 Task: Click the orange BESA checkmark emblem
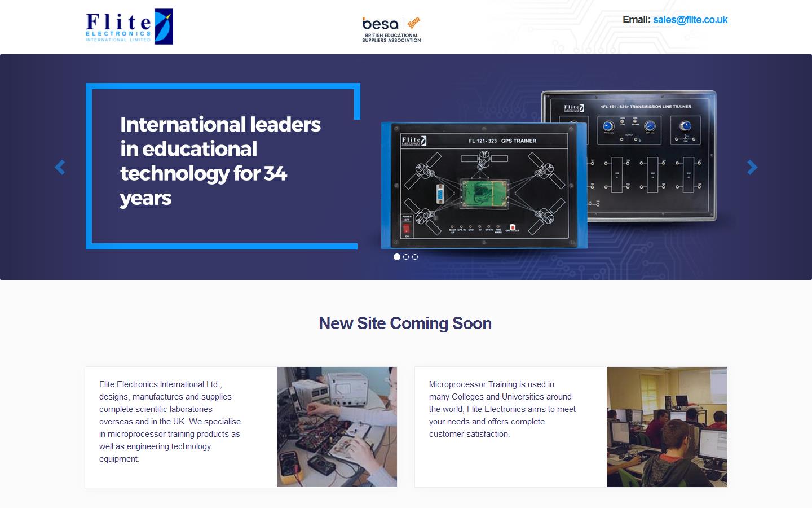point(411,24)
